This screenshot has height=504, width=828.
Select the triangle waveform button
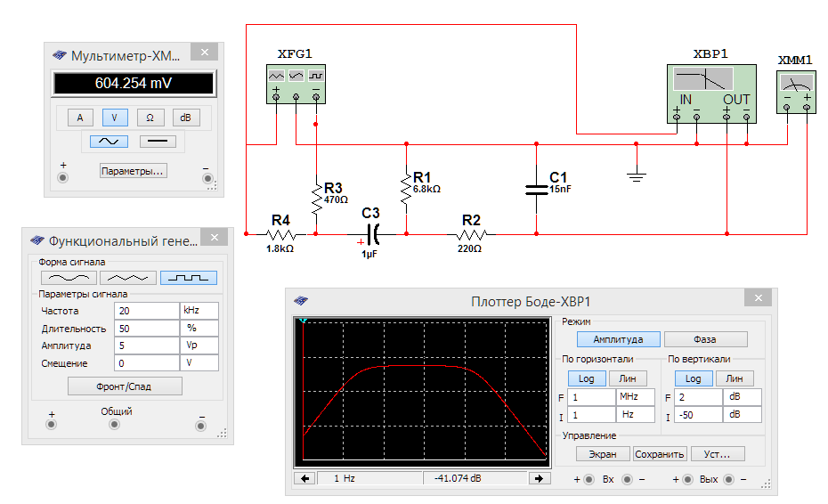pos(127,278)
